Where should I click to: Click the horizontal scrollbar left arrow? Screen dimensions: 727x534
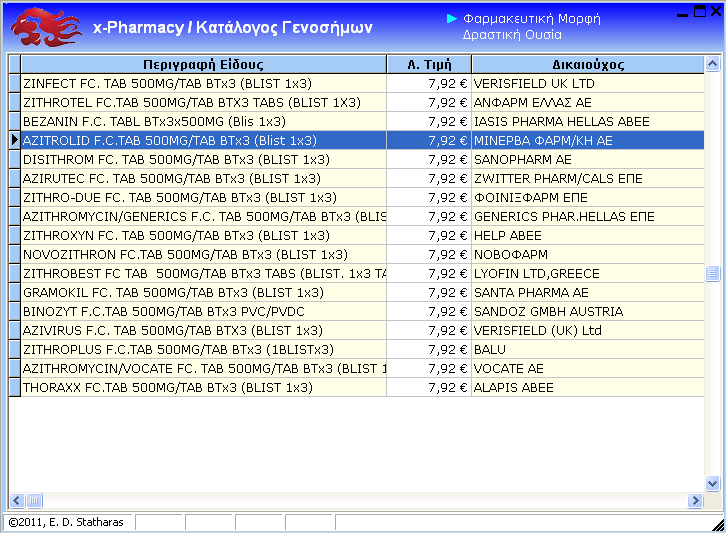16,501
